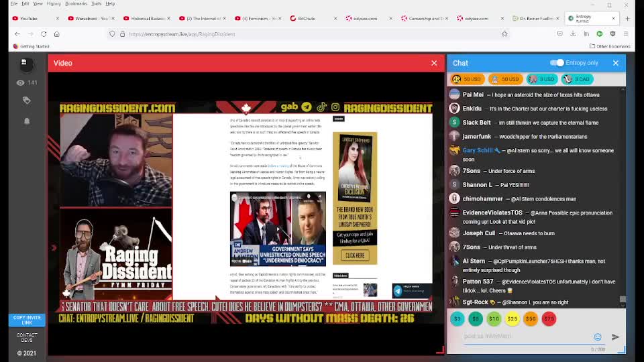Image resolution: width=644 pixels, height=362 pixels.
Task: Select the $50 donation button
Action: [x=531, y=319]
